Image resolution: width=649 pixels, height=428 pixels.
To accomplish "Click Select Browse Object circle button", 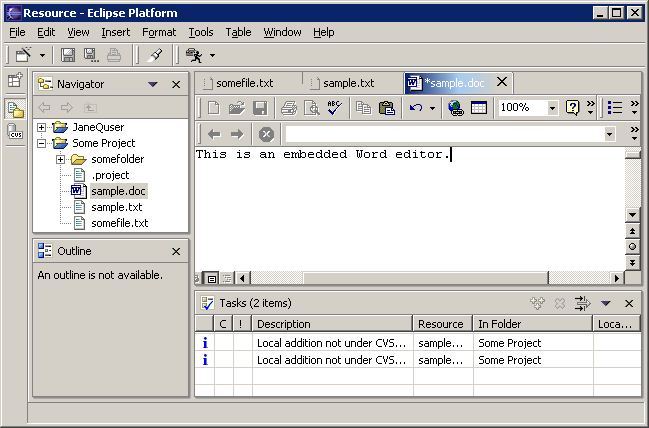I will point(632,247).
